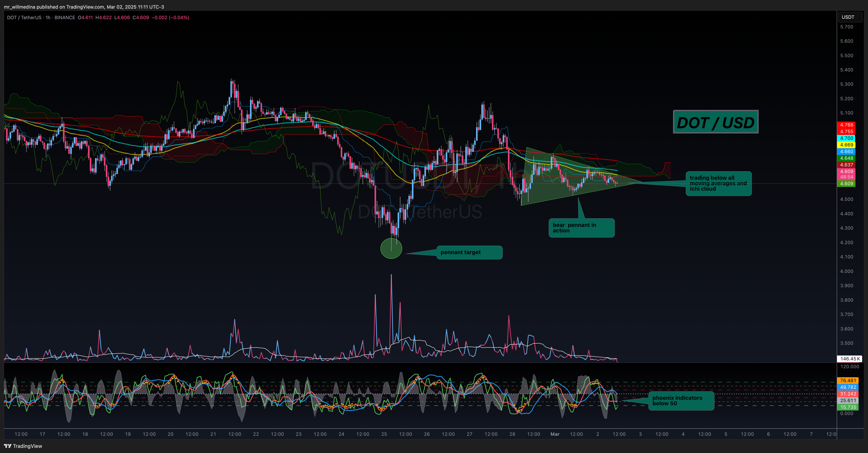This screenshot has height=453, width=868.
Task: Select the 'bear pennant in action' callout
Action: click(582, 228)
